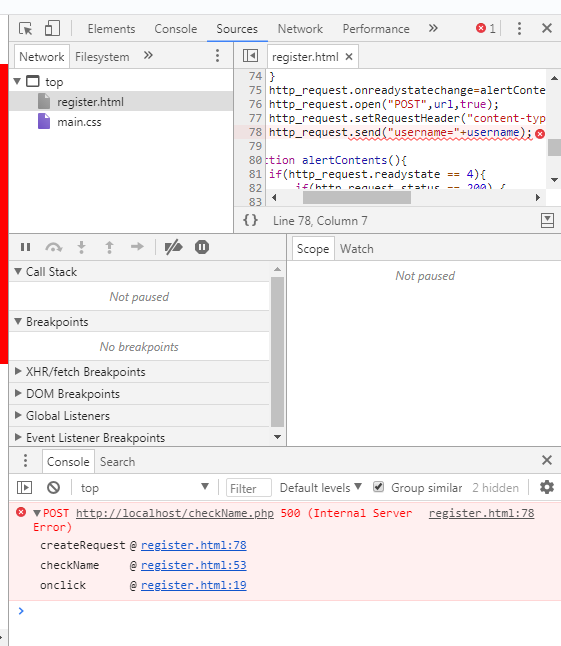The image size is (561, 646).
Task: Open the Default levels dropdown
Action: [320, 488]
